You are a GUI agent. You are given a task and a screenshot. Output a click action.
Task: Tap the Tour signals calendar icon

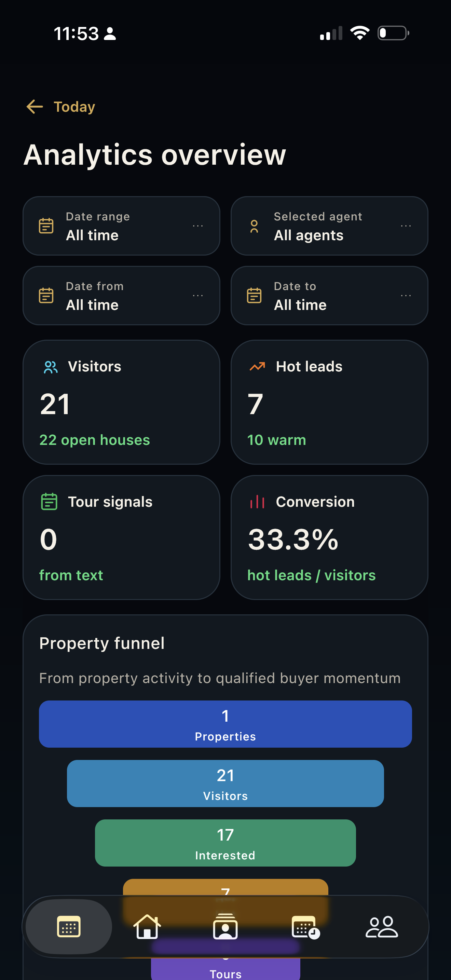tap(49, 502)
